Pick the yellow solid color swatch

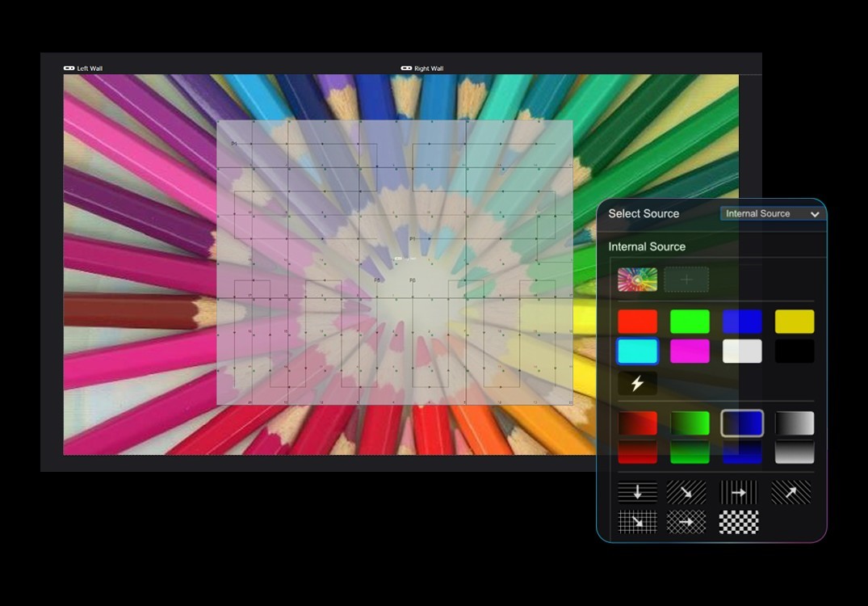(x=795, y=322)
